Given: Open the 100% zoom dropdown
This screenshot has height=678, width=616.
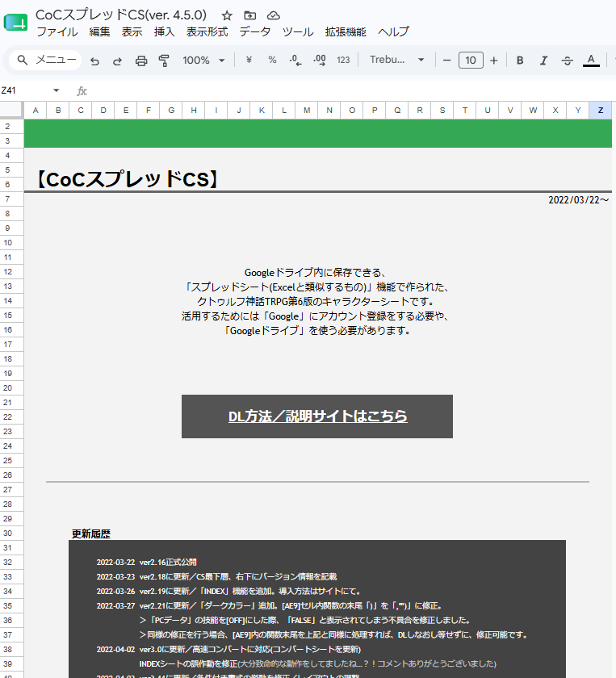Looking at the screenshot, I should [x=203, y=60].
